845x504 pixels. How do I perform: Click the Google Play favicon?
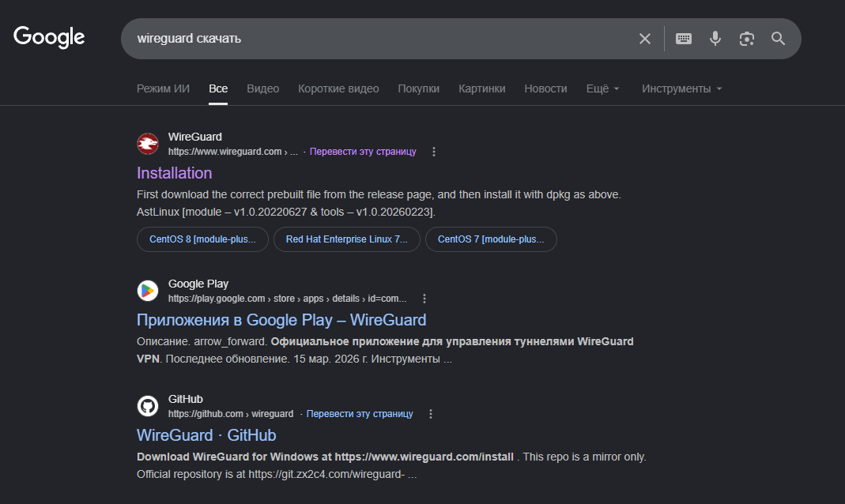(148, 291)
